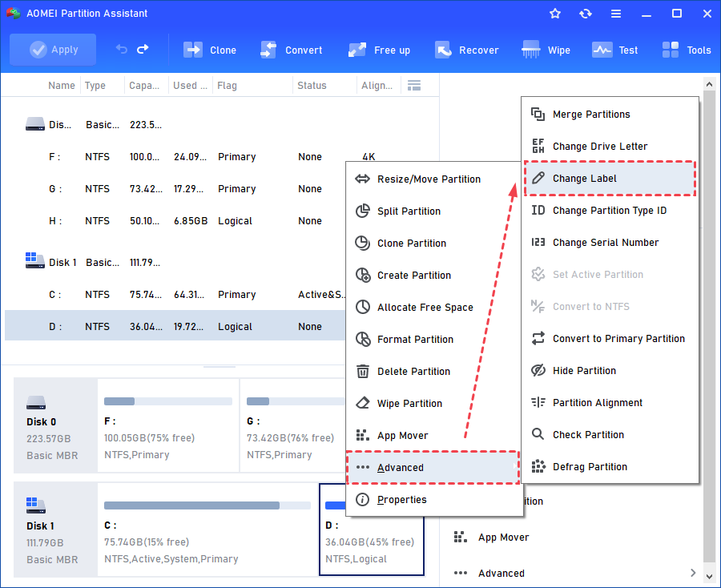Open the Wipe tool

[x=546, y=50]
